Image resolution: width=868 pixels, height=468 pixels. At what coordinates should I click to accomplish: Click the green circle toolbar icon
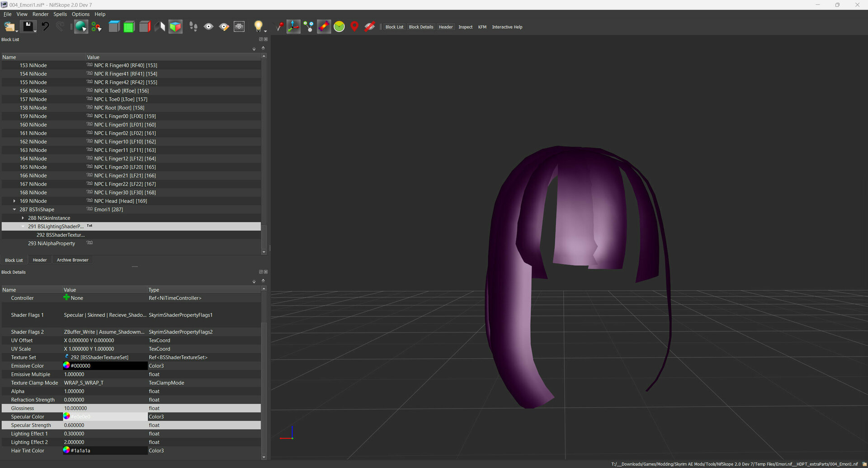[x=339, y=27]
